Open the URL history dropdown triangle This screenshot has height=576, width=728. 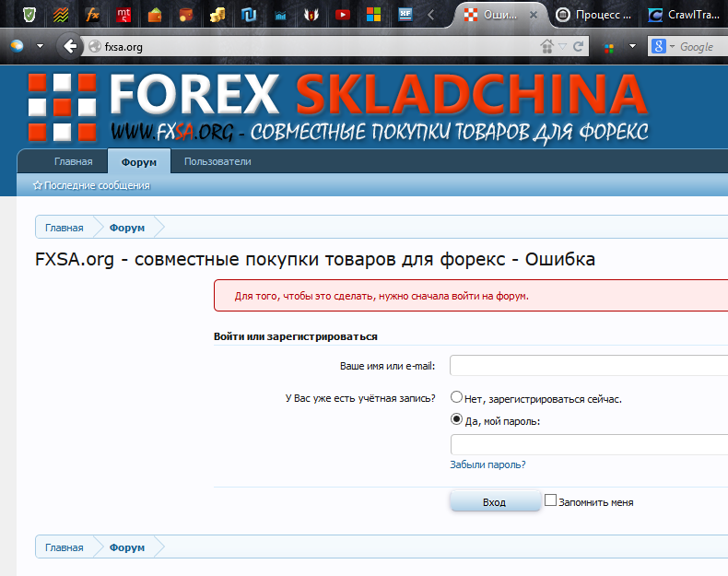coord(563,46)
